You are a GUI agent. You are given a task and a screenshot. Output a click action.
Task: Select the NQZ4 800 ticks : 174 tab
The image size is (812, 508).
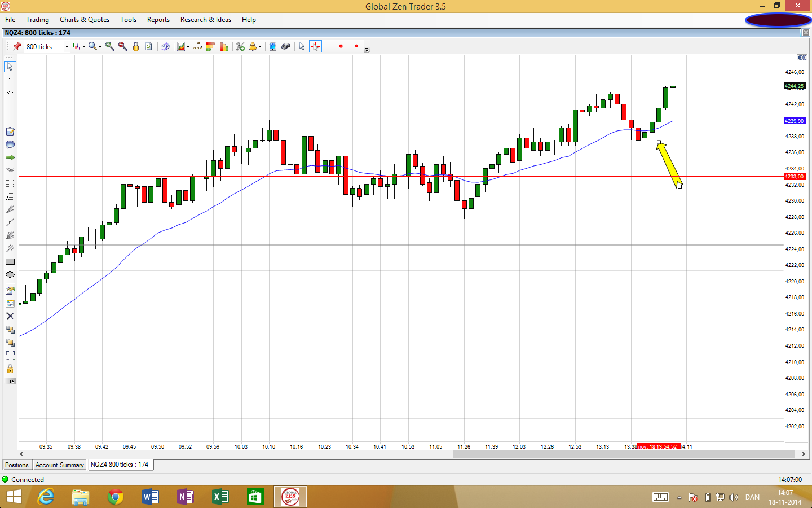tap(120, 465)
